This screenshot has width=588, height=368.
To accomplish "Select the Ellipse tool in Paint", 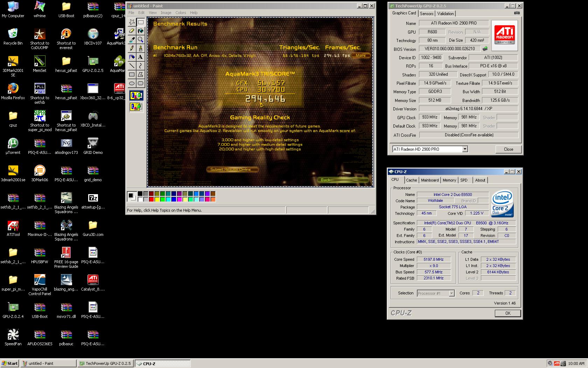I will pyautogui.click(x=132, y=83).
